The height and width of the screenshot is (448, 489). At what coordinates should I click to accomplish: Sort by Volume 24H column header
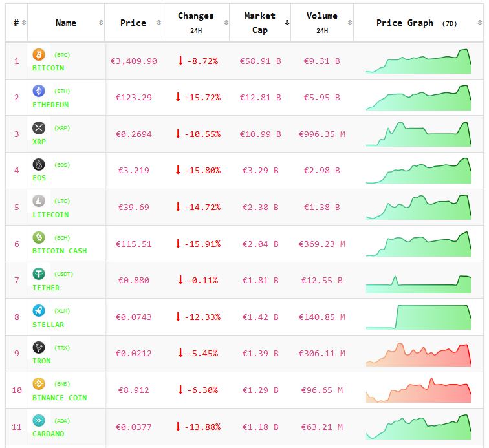[321, 23]
